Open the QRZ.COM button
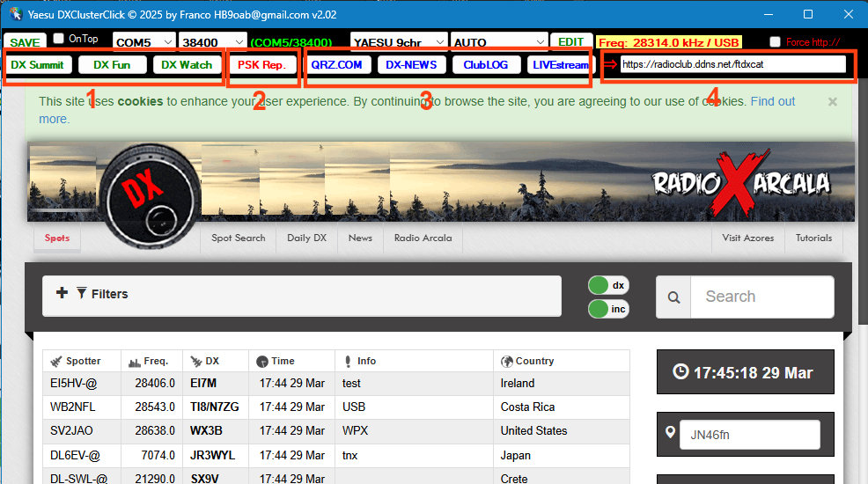Screen dimensions: 868x484 coord(336,64)
